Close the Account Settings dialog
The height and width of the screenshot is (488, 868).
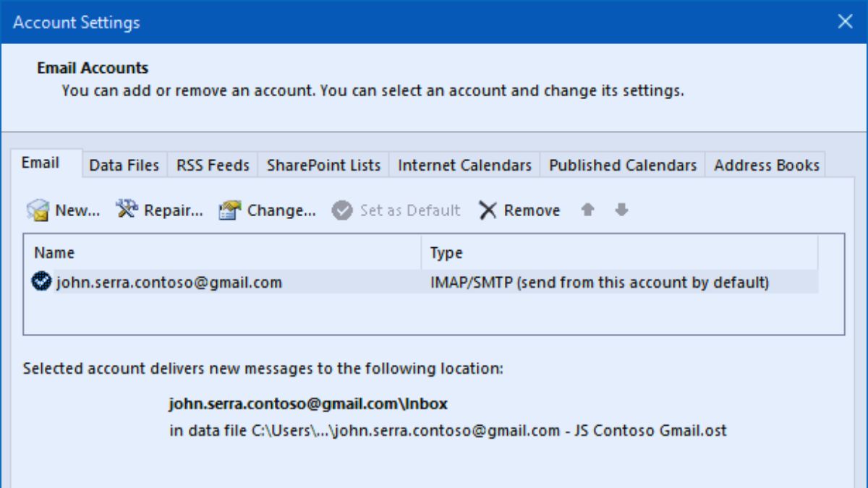(x=845, y=22)
